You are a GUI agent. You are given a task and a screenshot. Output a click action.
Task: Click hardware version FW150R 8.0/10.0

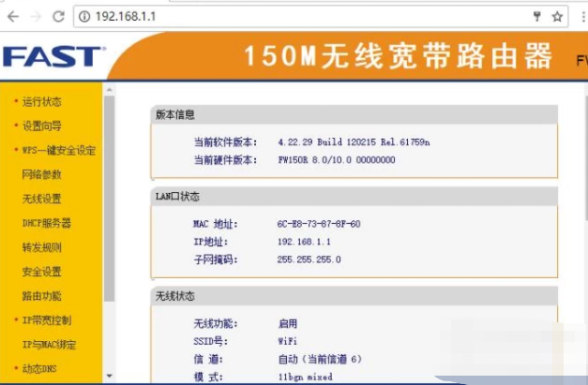pos(337,160)
